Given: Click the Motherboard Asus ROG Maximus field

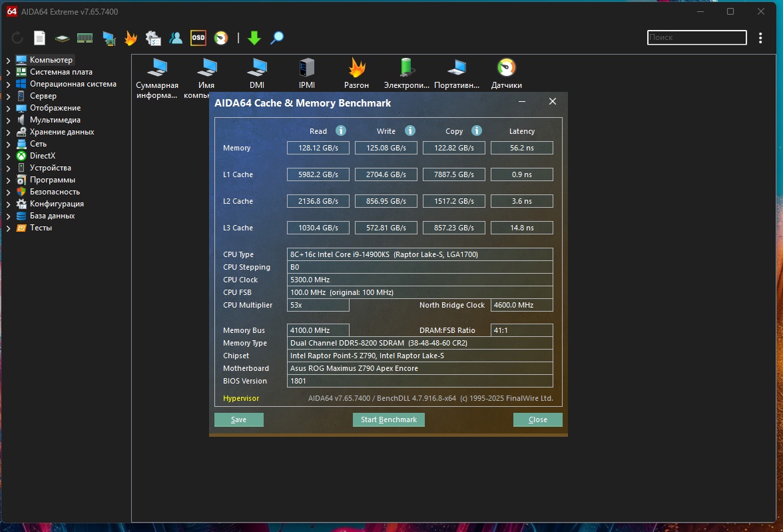Looking at the screenshot, I should coord(420,368).
